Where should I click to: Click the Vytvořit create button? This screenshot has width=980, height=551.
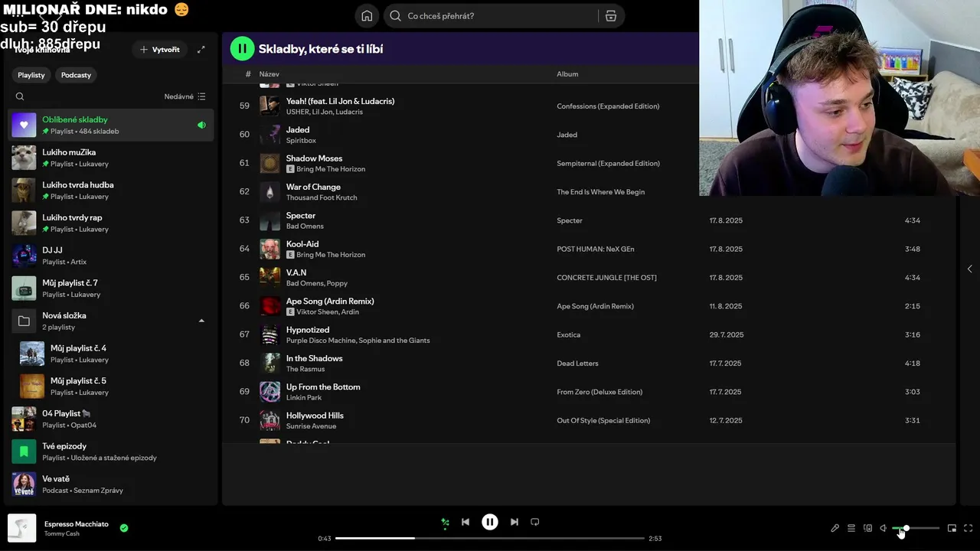(159, 50)
